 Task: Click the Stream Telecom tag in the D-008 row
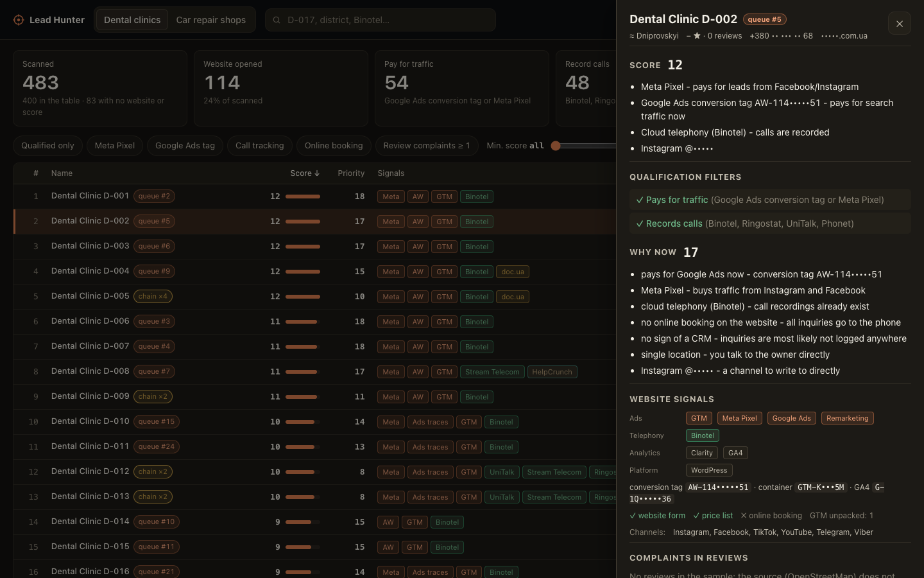coord(492,372)
